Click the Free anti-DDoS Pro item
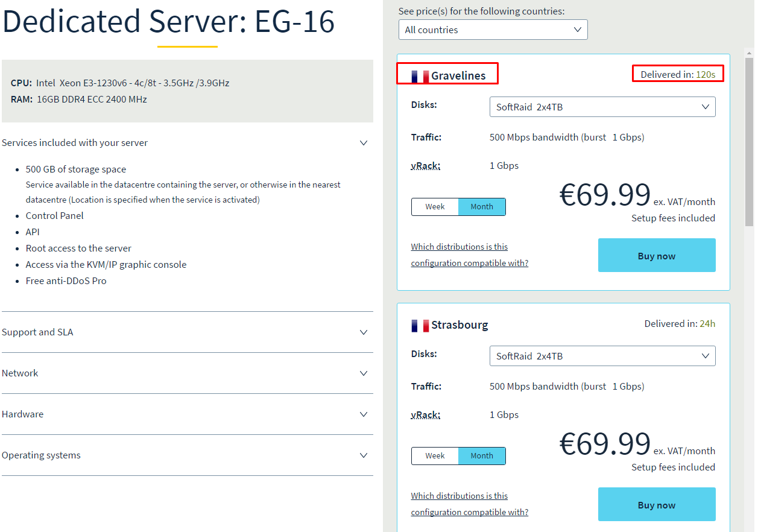 pyautogui.click(x=66, y=281)
